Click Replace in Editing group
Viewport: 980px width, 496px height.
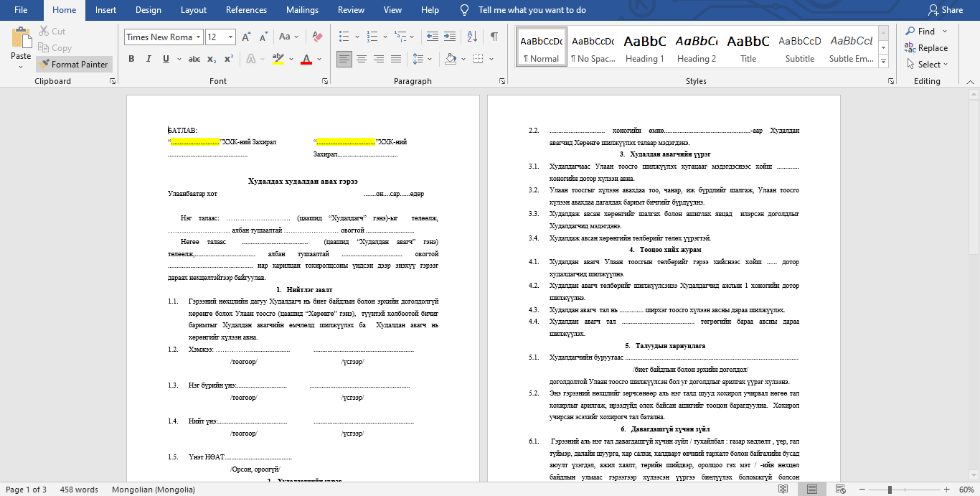point(926,48)
